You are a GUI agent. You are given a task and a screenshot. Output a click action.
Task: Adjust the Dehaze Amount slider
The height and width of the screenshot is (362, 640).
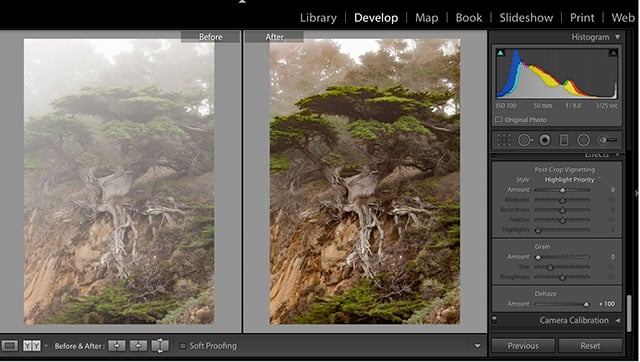587,304
